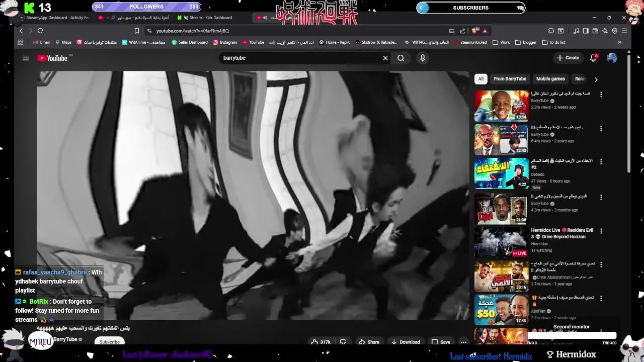644x362 pixels.
Task: Show next filter chips arrow
Action: pos(596,79)
